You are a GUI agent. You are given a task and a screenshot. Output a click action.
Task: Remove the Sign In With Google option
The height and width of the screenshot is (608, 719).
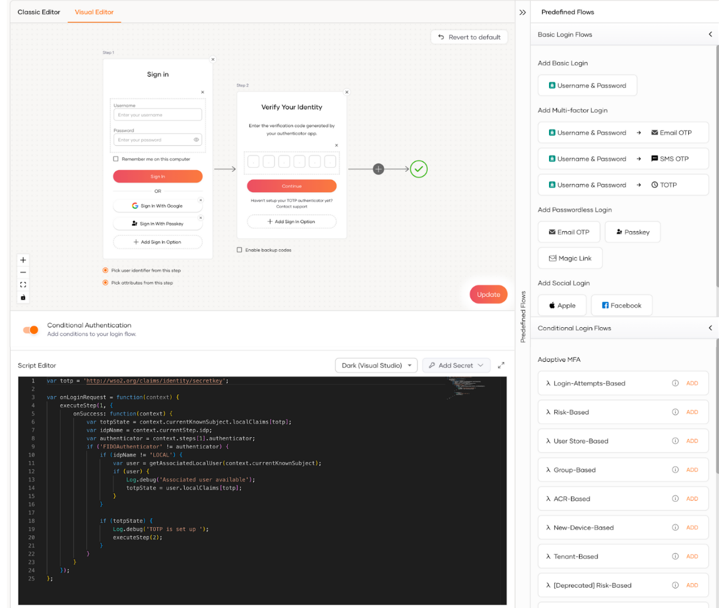[x=200, y=200]
